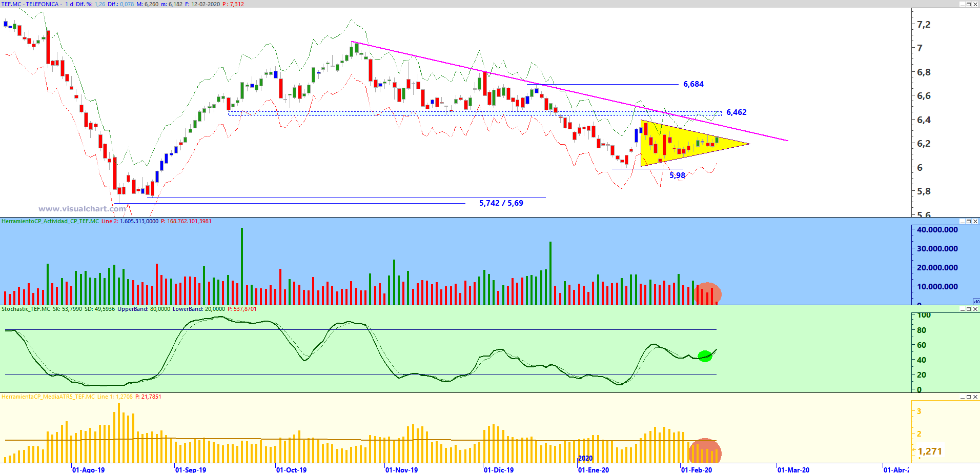Minimize the TEF.MC Telefonica price chart pane

coord(962,4)
